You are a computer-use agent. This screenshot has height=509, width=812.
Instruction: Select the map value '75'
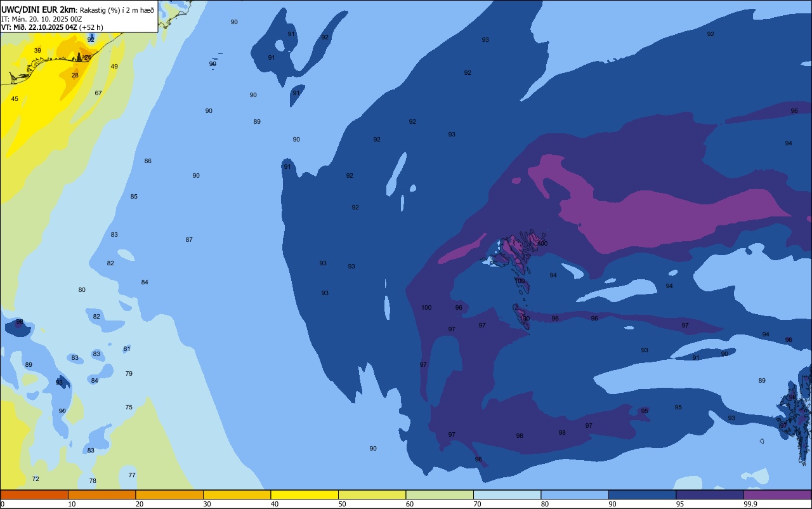129,407
